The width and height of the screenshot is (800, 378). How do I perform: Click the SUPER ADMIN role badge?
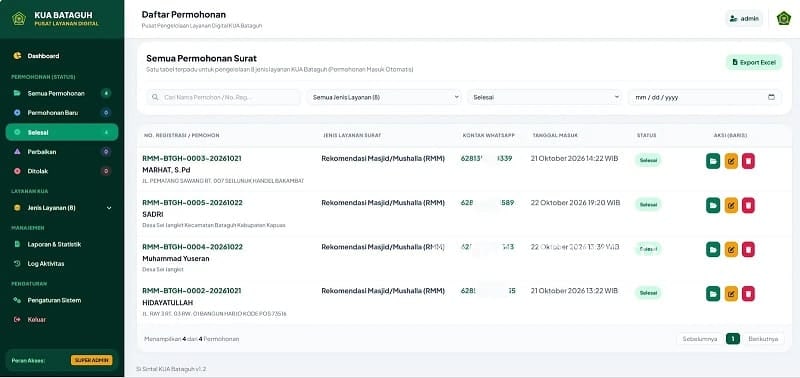(92, 360)
